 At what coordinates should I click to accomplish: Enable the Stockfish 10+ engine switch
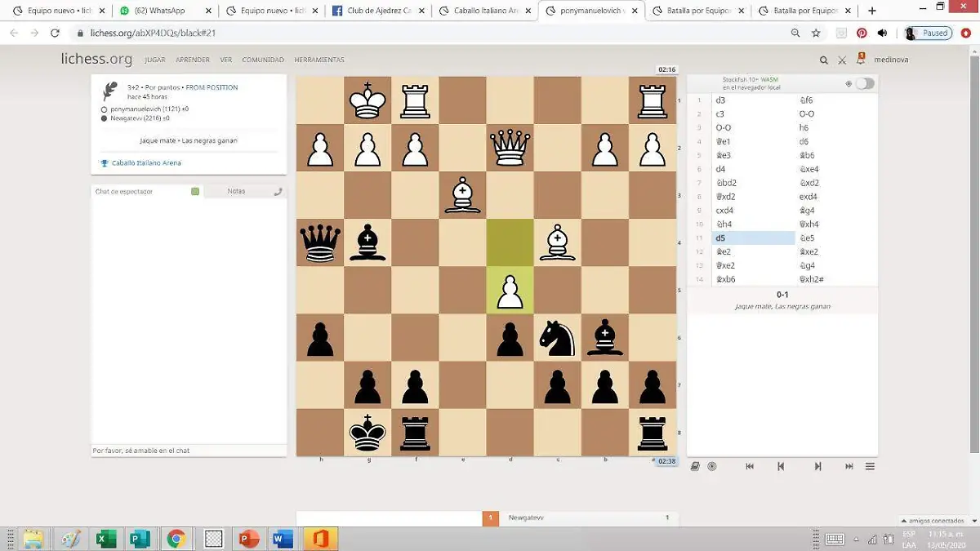coord(863,82)
